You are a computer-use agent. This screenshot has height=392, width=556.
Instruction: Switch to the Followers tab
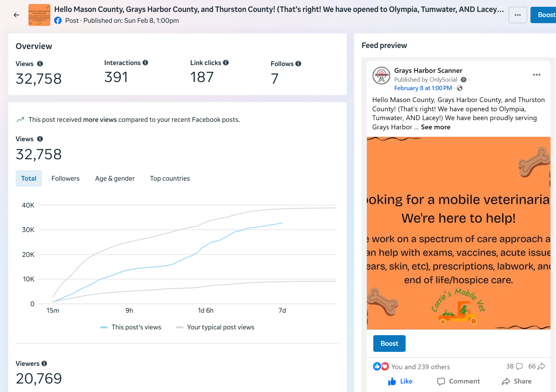coord(65,179)
